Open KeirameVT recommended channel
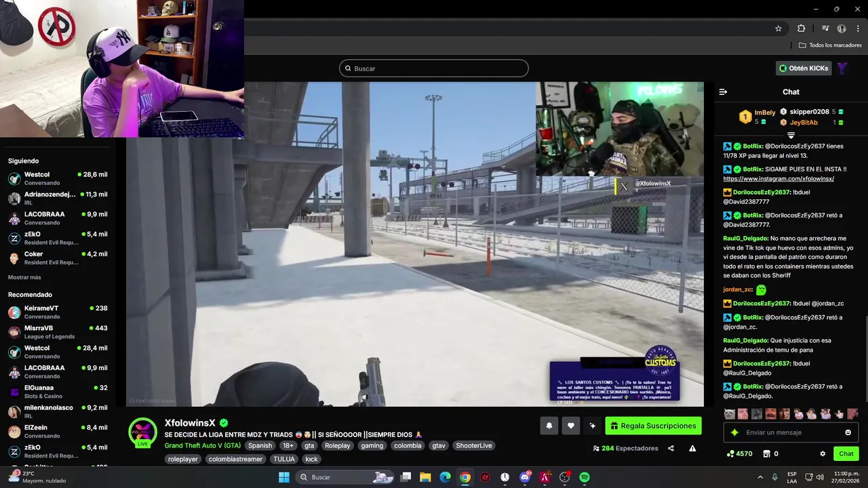This screenshot has height=488, width=868. tap(58, 312)
